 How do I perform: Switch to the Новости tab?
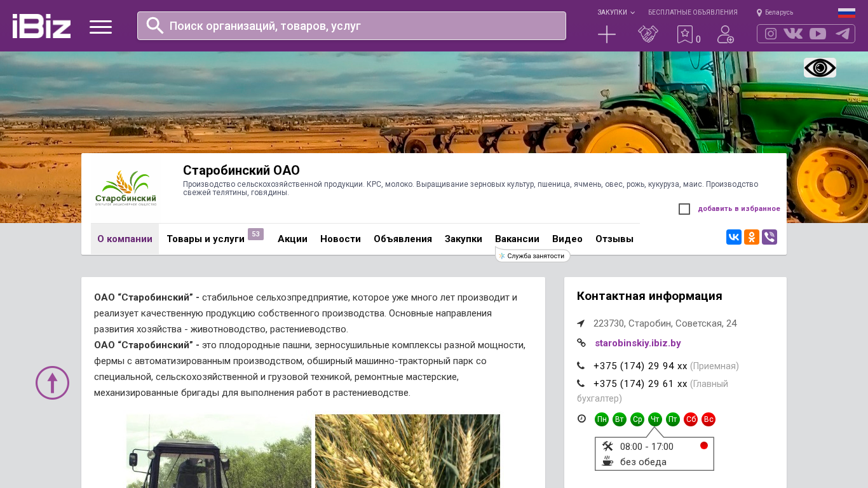[341, 239]
